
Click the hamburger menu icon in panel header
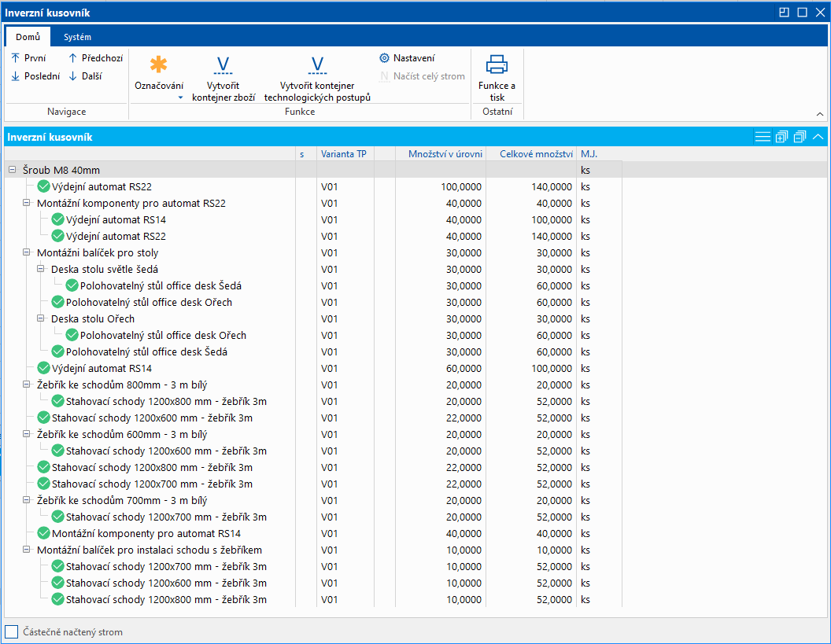point(763,137)
